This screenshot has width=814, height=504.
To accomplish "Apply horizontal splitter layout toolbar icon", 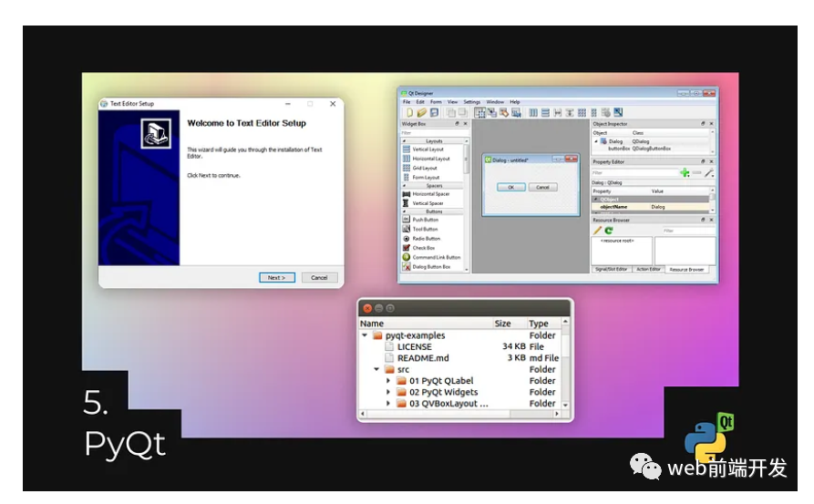I will pyautogui.click(x=558, y=112).
